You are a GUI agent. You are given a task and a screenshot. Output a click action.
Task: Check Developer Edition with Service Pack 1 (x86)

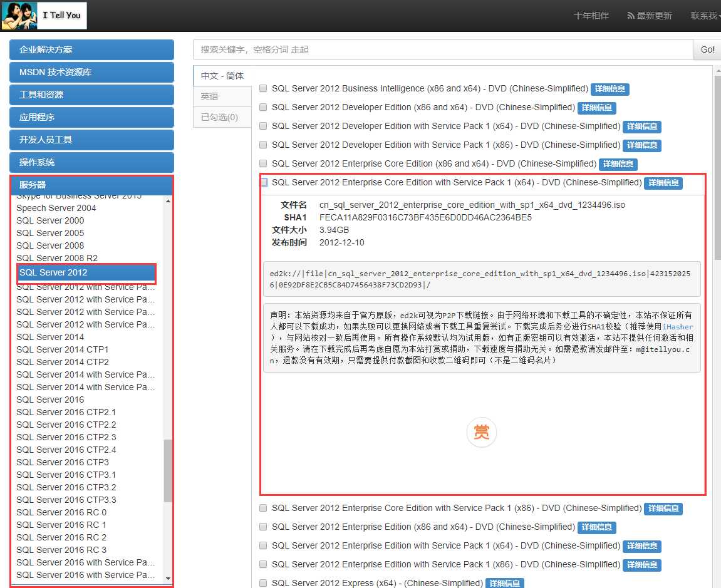263,145
